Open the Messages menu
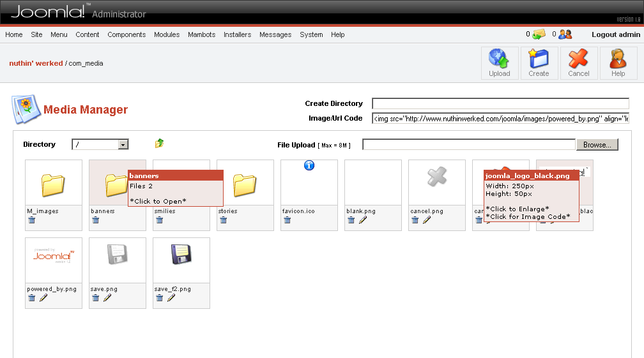The image size is (644, 358). pyautogui.click(x=275, y=34)
